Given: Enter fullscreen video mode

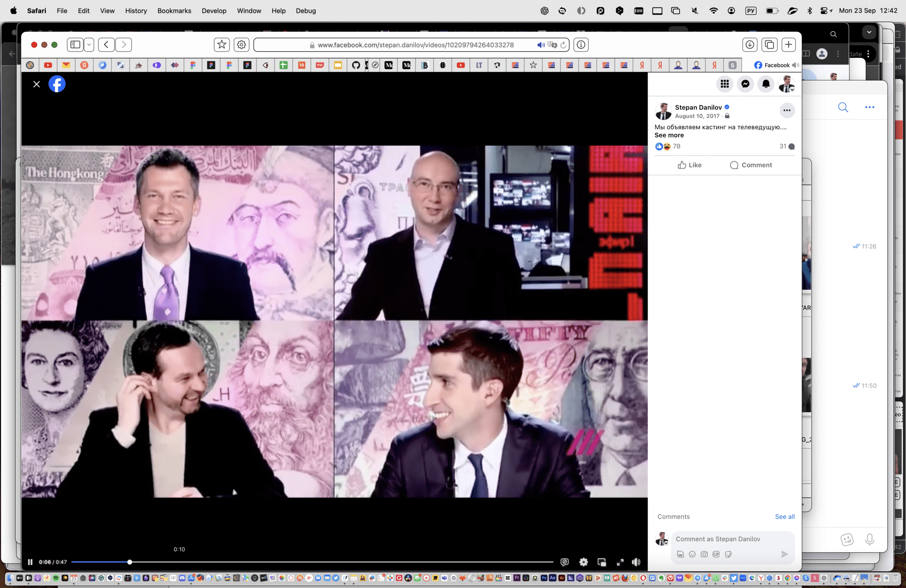Looking at the screenshot, I should pyautogui.click(x=620, y=562).
